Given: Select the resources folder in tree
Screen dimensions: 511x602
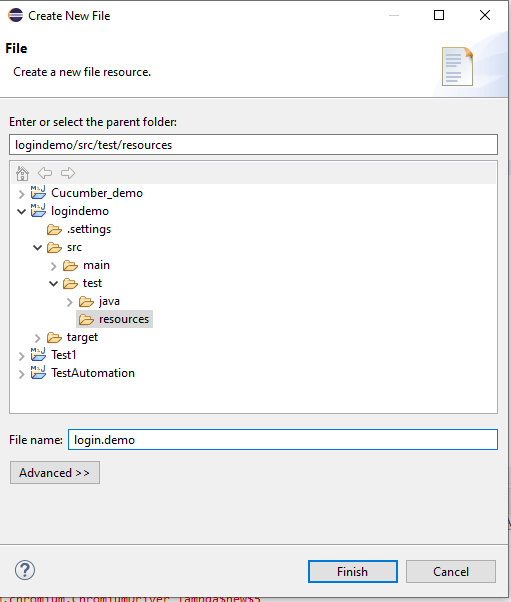Looking at the screenshot, I should pos(114,319).
